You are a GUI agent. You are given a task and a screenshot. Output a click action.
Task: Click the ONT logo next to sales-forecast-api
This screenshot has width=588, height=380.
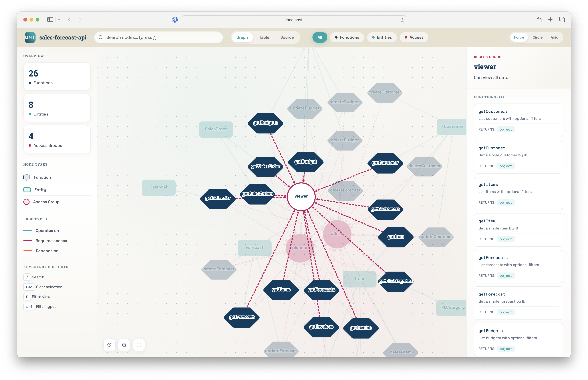click(x=30, y=37)
